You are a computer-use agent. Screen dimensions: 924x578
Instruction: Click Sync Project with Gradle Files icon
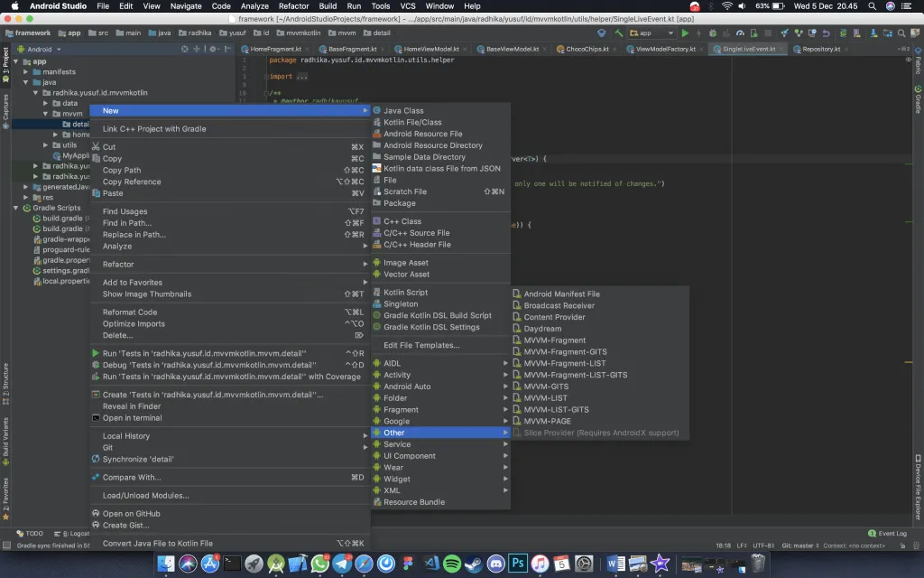tap(844, 33)
